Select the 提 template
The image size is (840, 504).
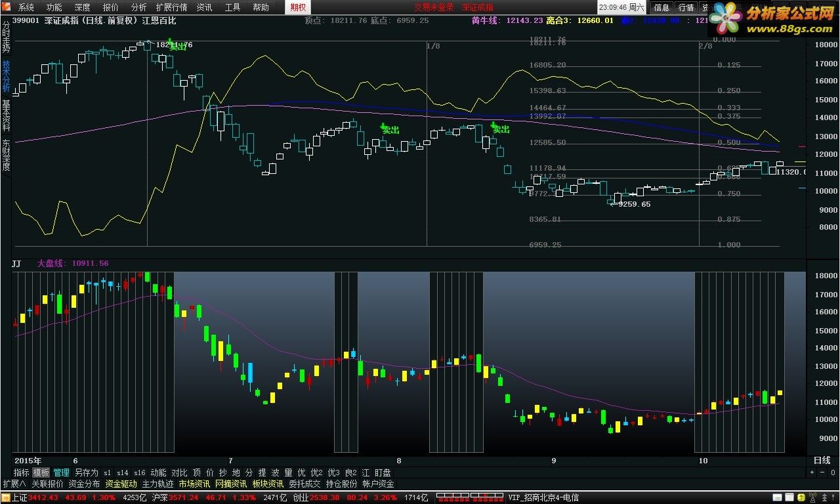point(262,472)
